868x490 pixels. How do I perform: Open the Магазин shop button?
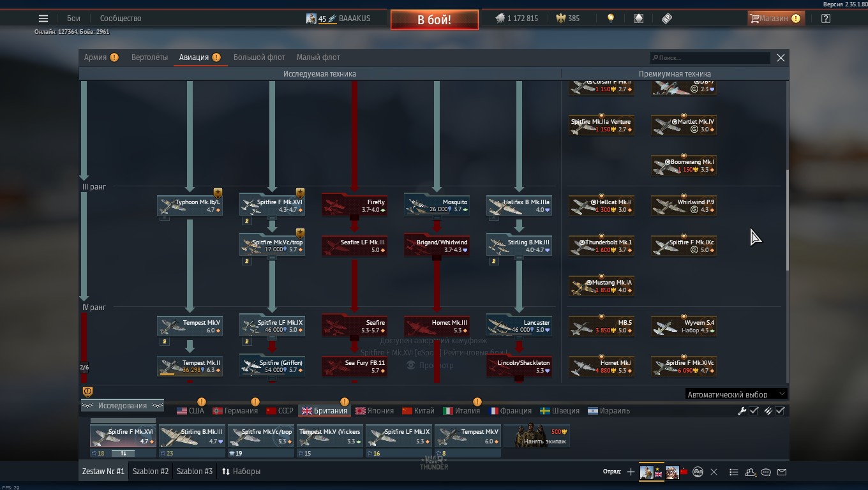(x=776, y=19)
